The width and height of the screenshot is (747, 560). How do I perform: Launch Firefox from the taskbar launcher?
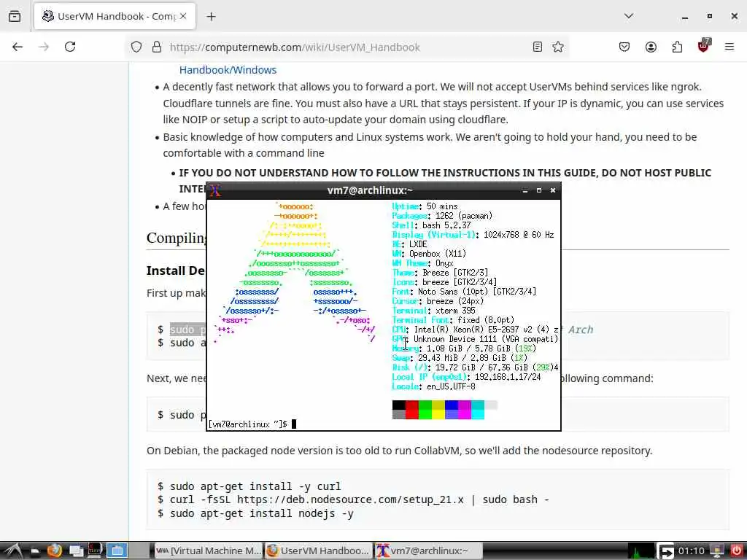pyautogui.click(x=54, y=551)
